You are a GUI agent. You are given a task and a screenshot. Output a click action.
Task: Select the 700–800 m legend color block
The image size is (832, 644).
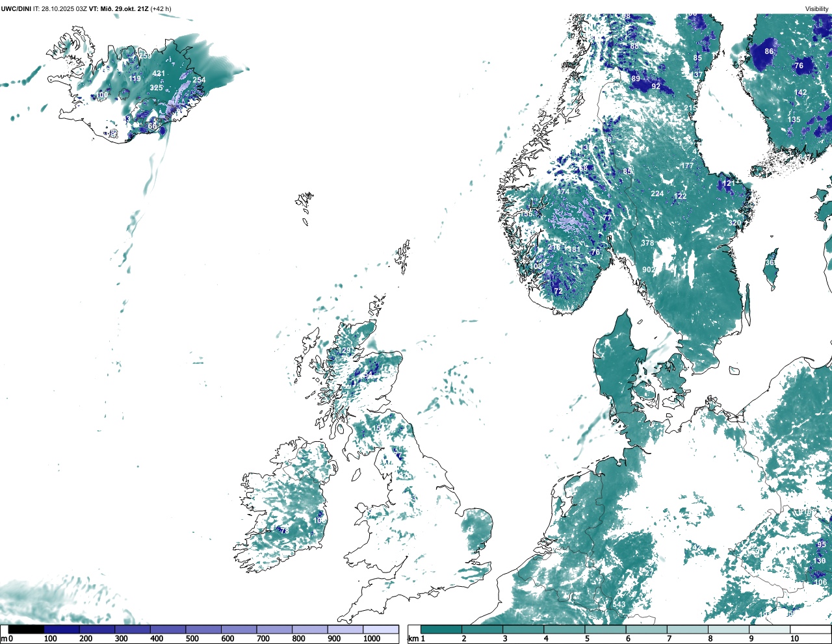(x=274, y=630)
